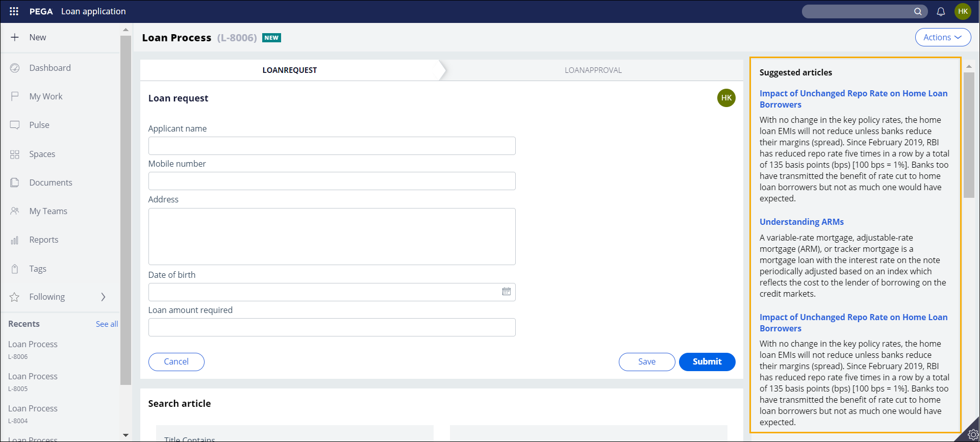Expand the Actions dropdown menu

click(942, 37)
